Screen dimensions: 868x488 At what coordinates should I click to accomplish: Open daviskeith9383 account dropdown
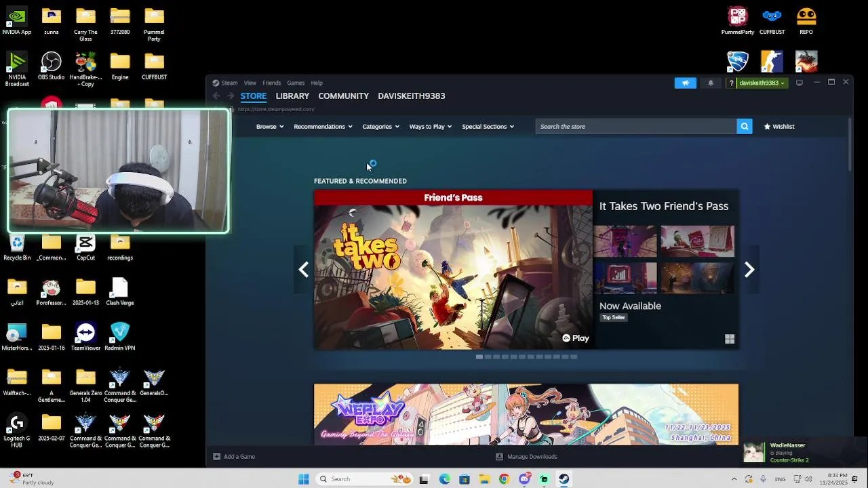pyautogui.click(x=762, y=83)
